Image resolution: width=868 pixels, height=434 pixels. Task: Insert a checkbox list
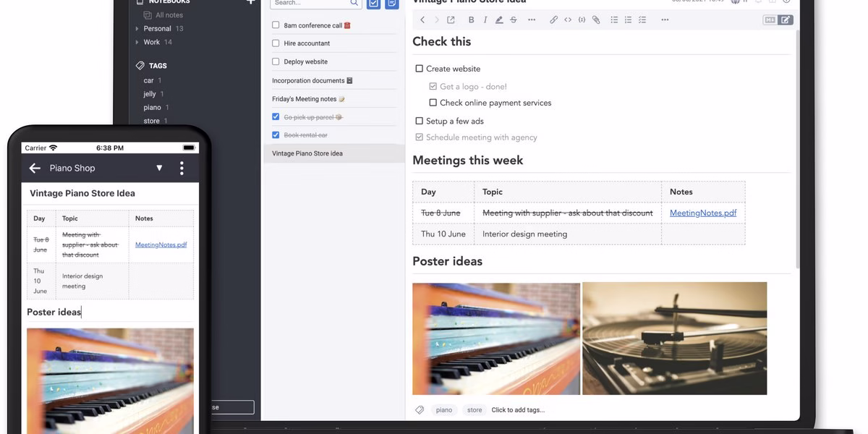[642, 20]
